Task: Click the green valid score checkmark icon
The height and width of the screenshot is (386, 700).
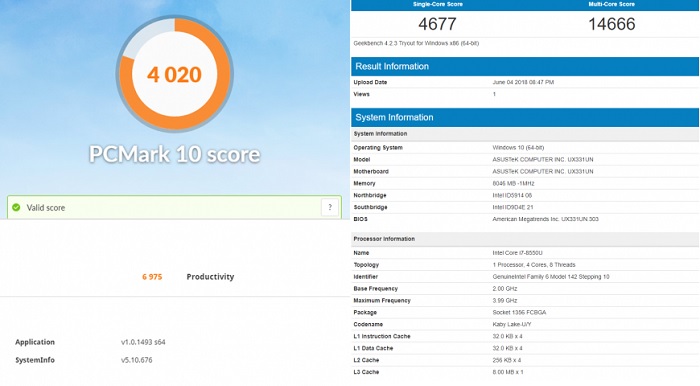Action: 17,208
